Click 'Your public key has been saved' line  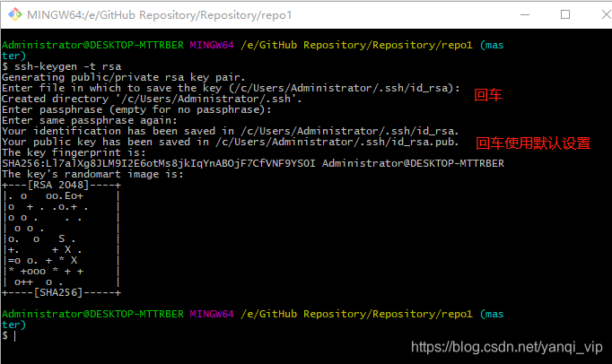(231, 142)
